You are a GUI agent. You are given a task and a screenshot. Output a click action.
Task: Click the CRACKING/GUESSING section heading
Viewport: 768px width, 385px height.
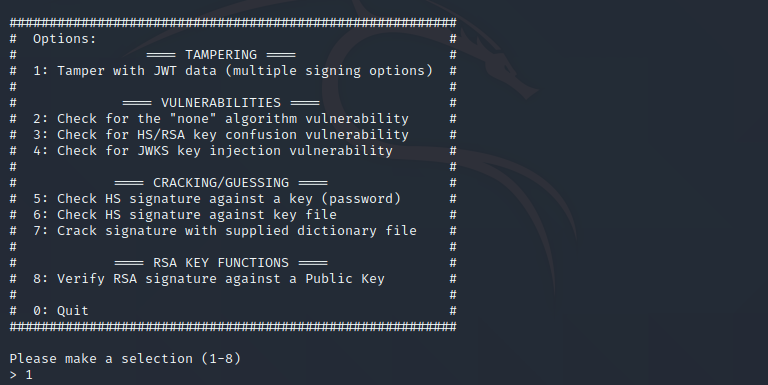pos(221,183)
